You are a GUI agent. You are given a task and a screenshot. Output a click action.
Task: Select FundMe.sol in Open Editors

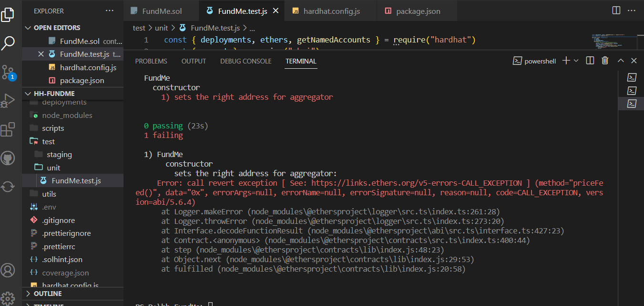(x=73, y=41)
